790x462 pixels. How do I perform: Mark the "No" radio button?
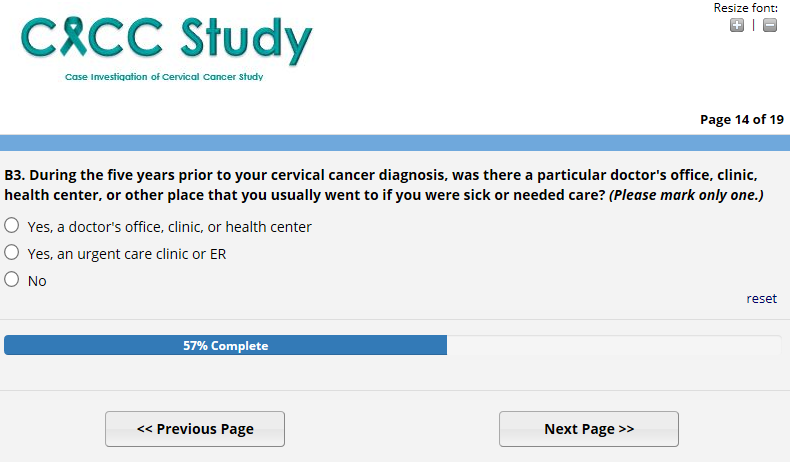(12, 280)
